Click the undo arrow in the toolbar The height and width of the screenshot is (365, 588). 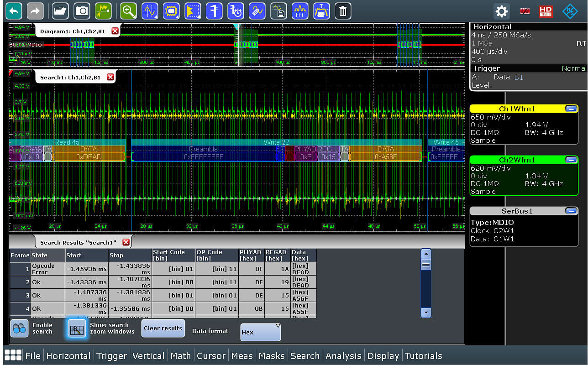point(14,11)
